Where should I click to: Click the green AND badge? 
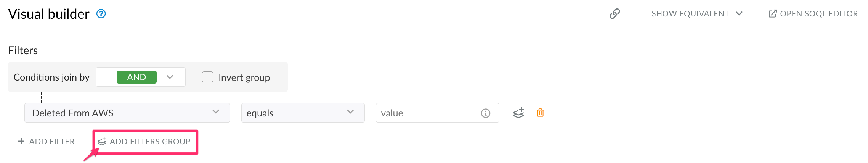[x=136, y=77]
